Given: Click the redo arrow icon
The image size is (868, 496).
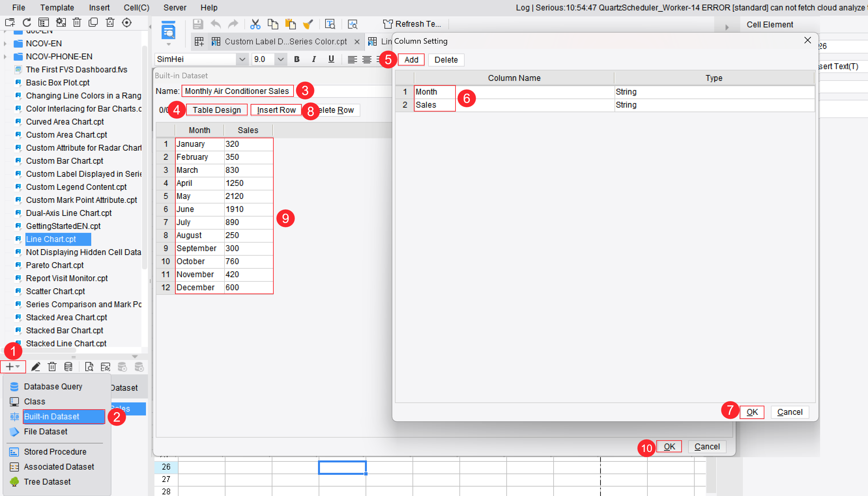Looking at the screenshot, I should [x=233, y=24].
